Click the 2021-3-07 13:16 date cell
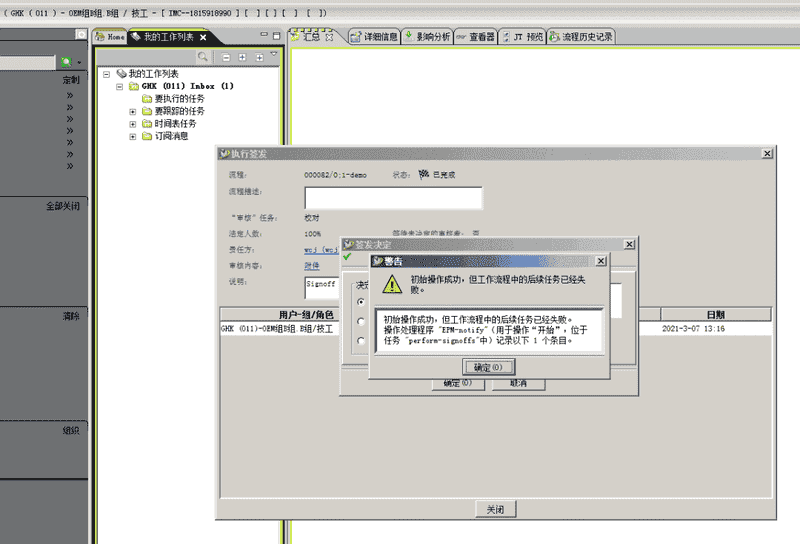Viewport: 800px width, 544px height. point(693,329)
